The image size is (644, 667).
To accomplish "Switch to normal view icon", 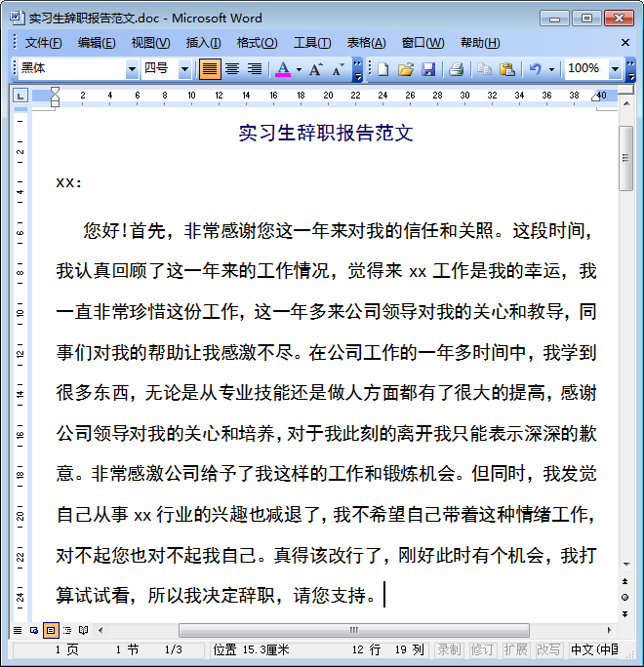I will [18, 630].
